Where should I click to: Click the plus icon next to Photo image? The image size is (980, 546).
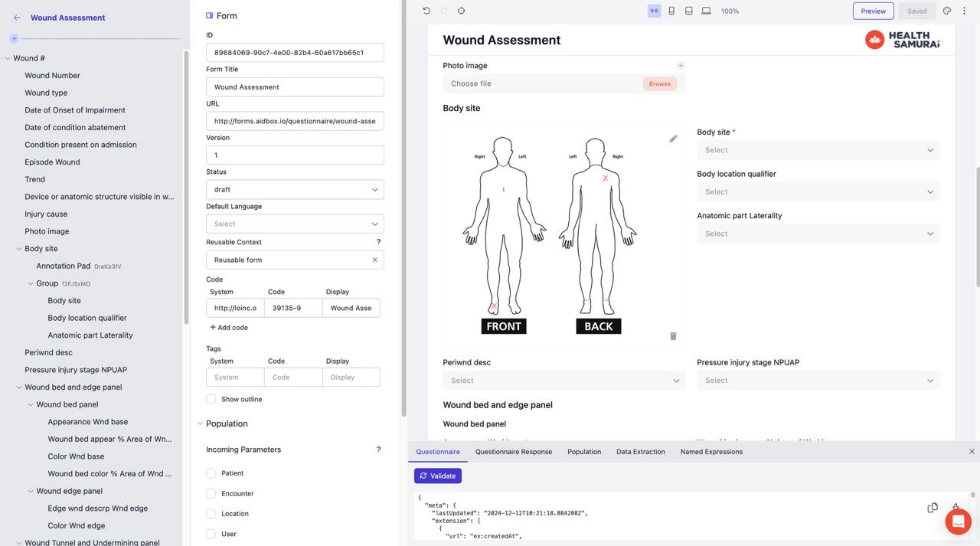[681, 65]
